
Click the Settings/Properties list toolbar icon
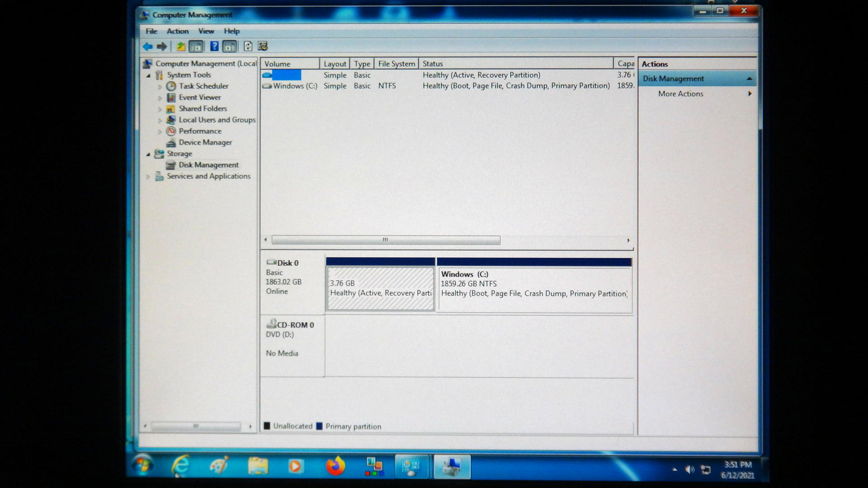click(263, 46)
